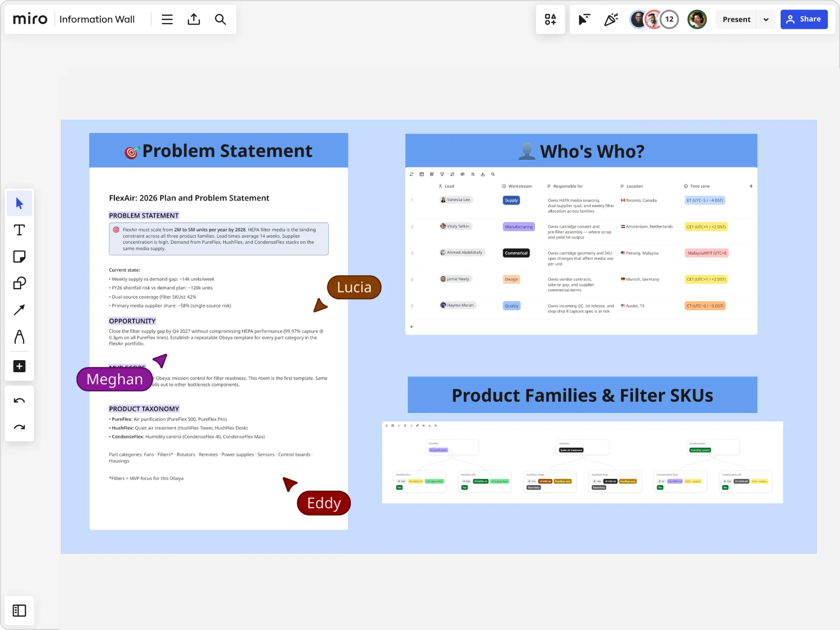Collapse HushFlex node in product tree
The height and width of the screenshot is (630, 840).
pyautogui.click(x=582, y=455)
